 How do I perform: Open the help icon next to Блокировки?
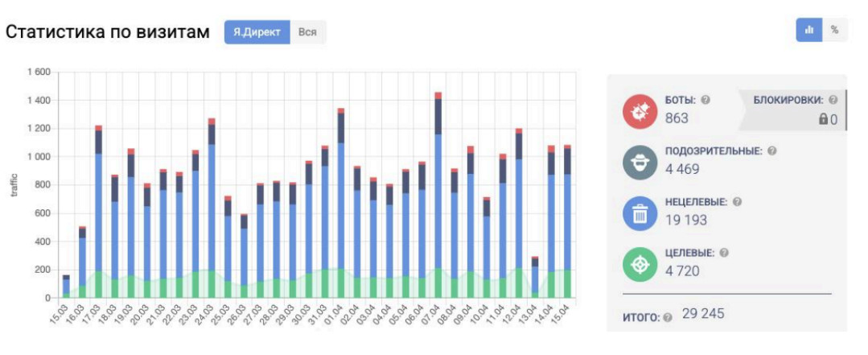[833, 101]
